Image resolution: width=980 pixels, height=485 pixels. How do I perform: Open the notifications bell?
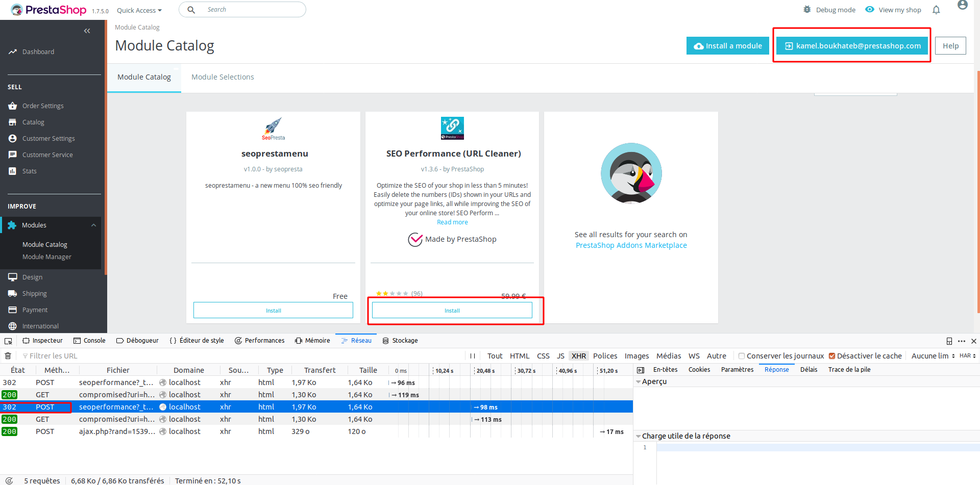click(x=937, y=10)
